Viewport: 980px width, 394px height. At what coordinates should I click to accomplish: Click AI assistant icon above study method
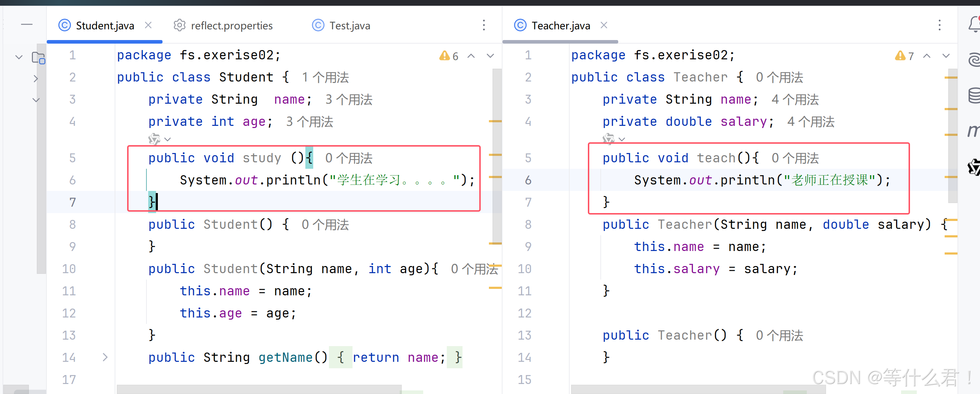point(154,139)
